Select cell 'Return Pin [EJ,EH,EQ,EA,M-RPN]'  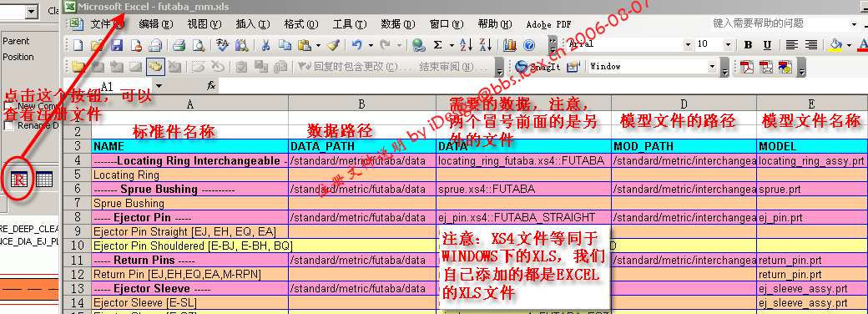point(190,274)
